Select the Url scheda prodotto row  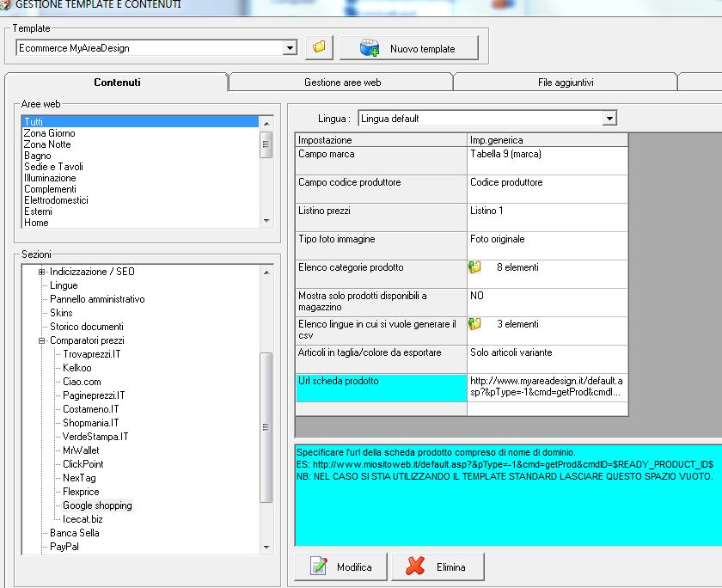tap(381, 388)
